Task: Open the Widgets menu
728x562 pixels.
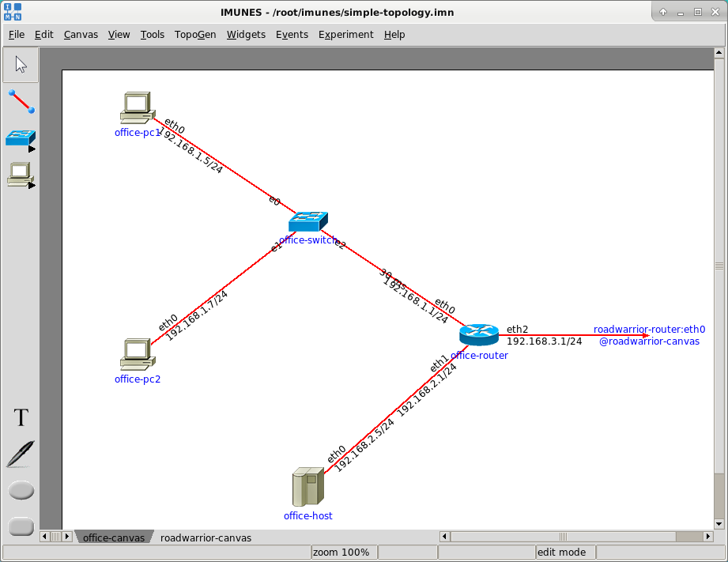Action: [x=246, y=34]
